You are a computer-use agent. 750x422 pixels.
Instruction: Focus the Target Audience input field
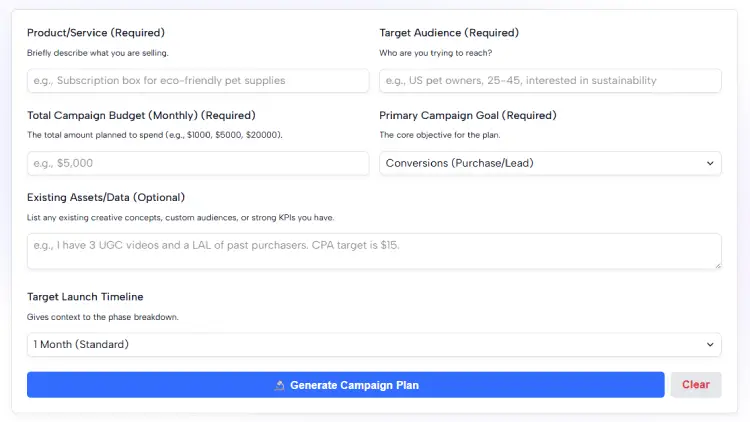point(550,80)
